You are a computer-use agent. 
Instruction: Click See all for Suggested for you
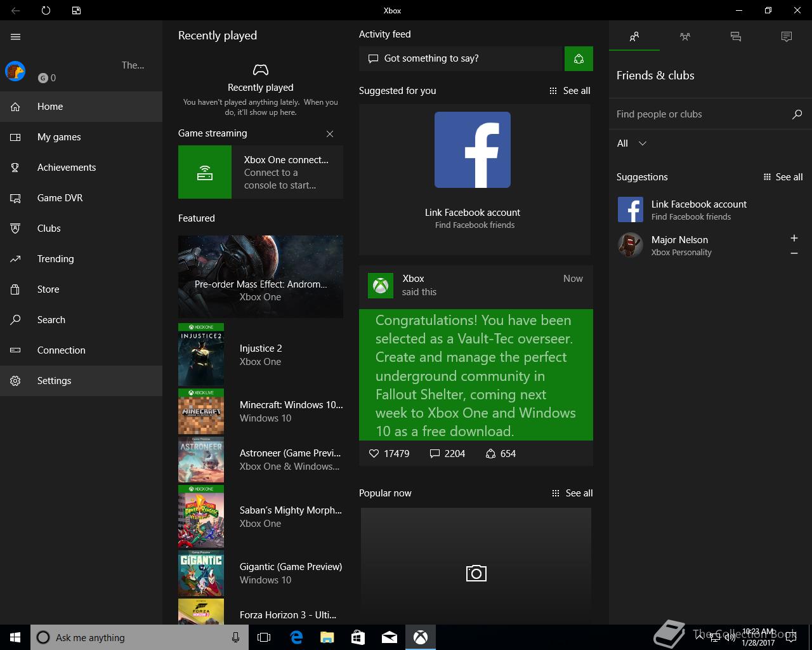[x=570, y=91]
